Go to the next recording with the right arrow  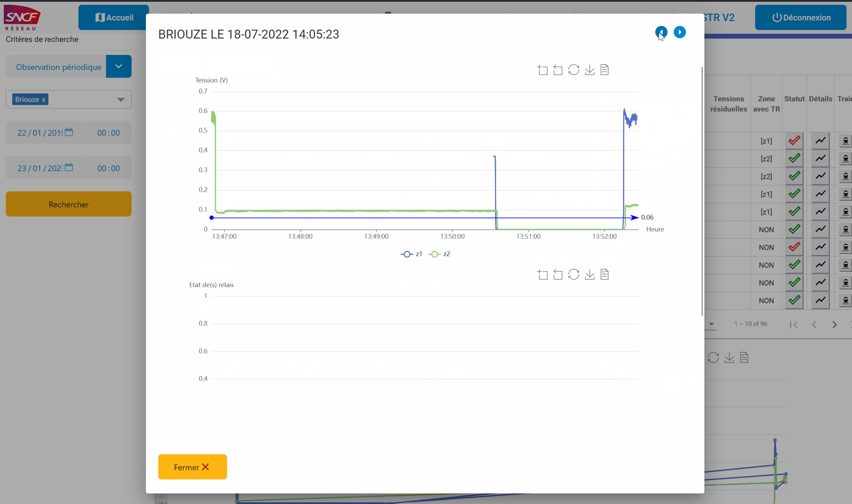(x=679, y=32)
